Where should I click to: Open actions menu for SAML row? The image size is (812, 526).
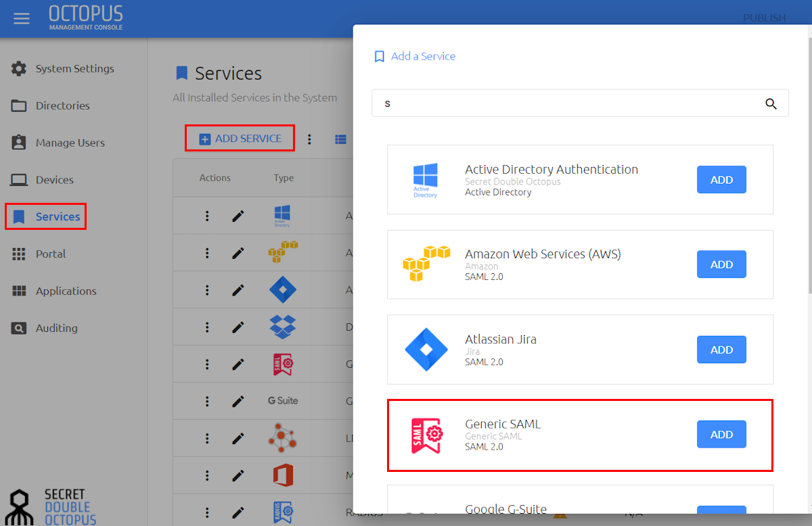point(207,364)
